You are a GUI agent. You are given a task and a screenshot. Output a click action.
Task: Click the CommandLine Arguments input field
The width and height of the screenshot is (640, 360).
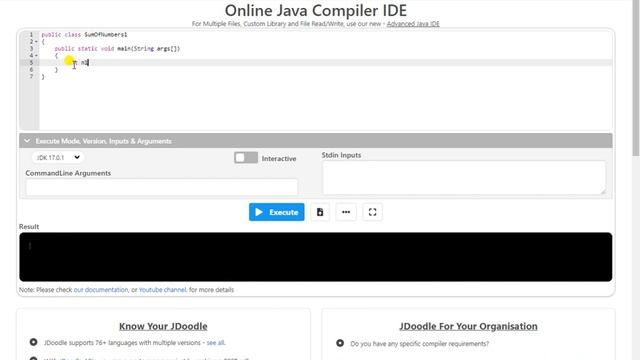tap(162, 187)
